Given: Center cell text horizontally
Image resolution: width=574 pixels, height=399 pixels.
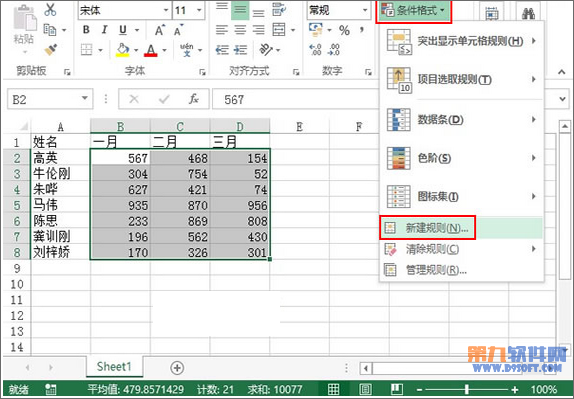Looking at the screenshot, I should pos(240,30).
